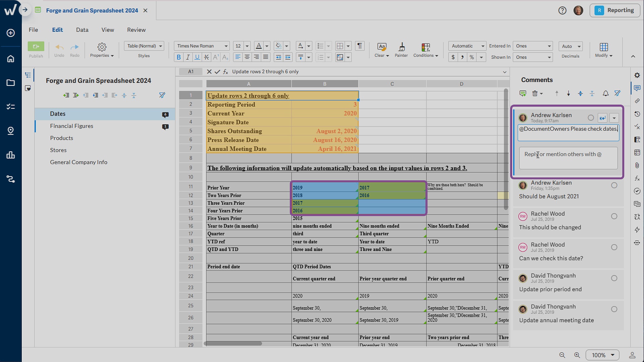Image resolution: width=644 pixels, height=362 pixels.
Task: Select the Financial Figures sheet
Action: click(x=71, y=126)
